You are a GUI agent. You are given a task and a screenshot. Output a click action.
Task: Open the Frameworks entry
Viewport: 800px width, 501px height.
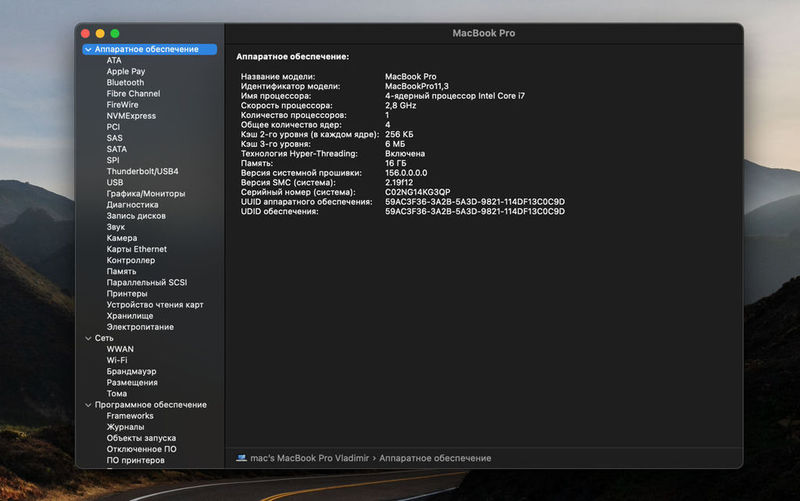130,416
